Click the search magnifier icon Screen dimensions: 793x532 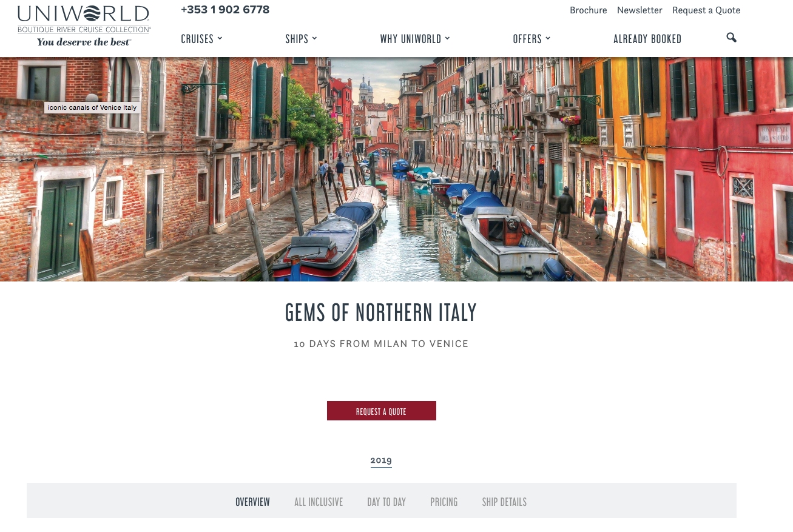click(731, 38)
